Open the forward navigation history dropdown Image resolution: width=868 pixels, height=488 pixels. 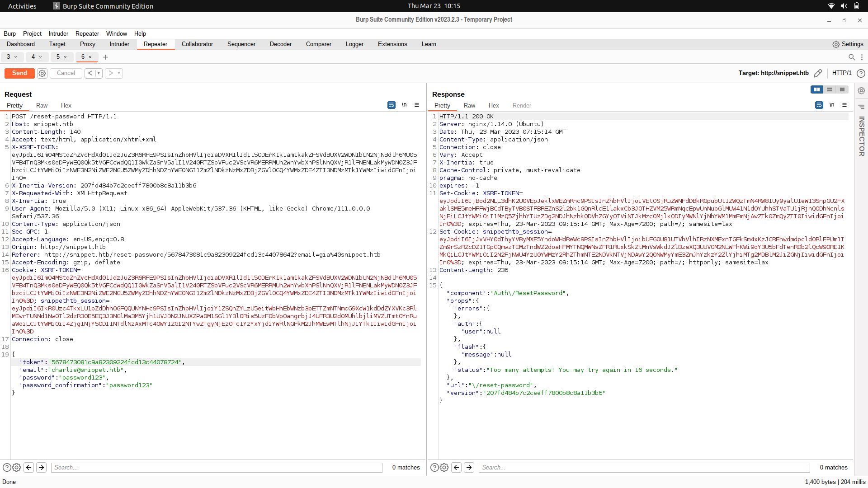(x=119, y=73)
